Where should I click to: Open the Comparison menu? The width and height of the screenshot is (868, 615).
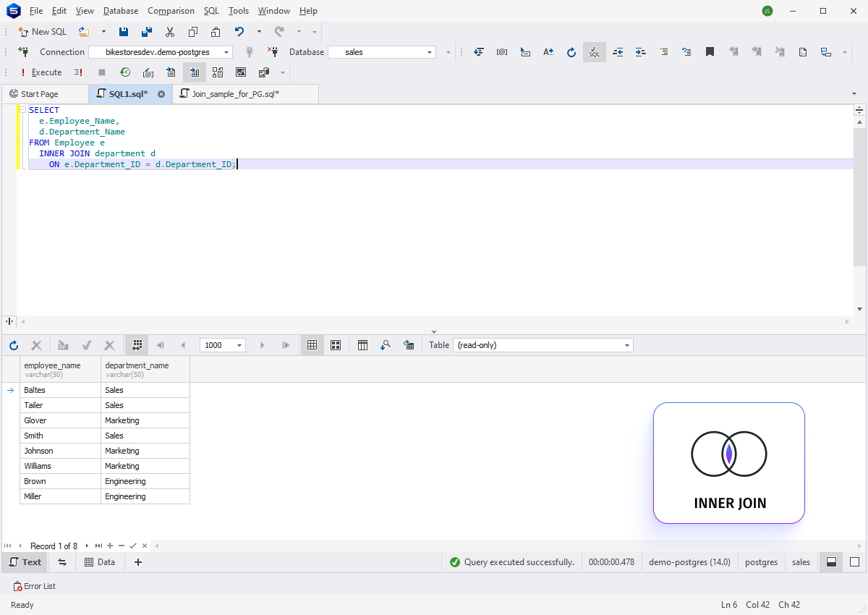pos(171,10)
